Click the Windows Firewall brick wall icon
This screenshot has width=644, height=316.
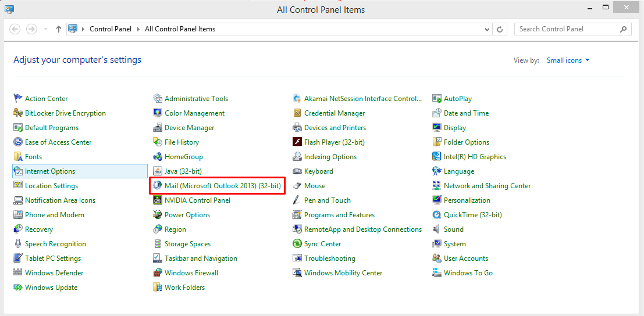158,273
